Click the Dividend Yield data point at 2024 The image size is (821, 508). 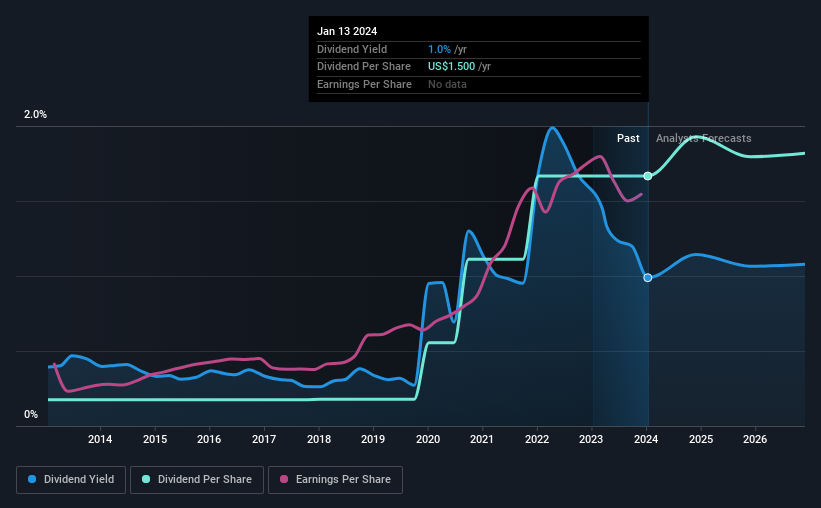click(x=648, y=278)
